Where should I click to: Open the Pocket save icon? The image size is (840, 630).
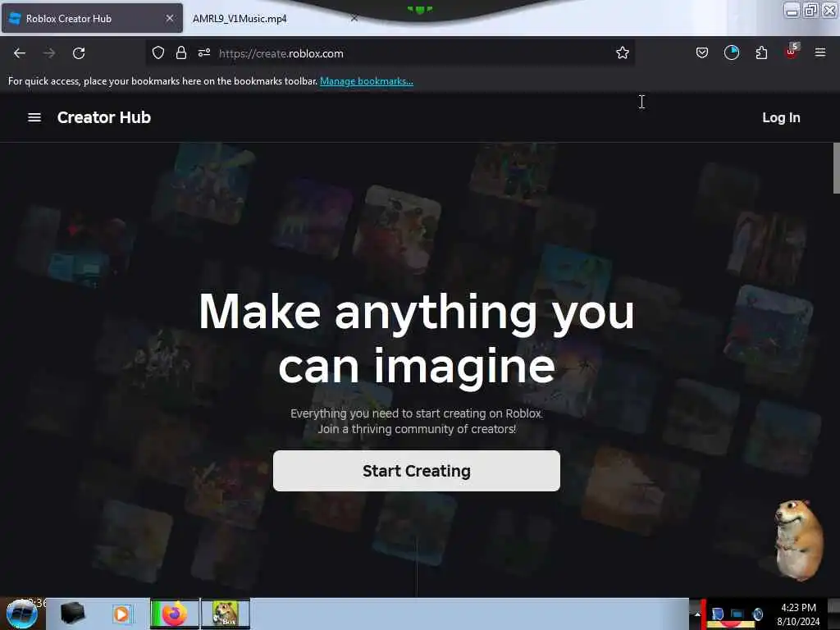click(702, 52)
